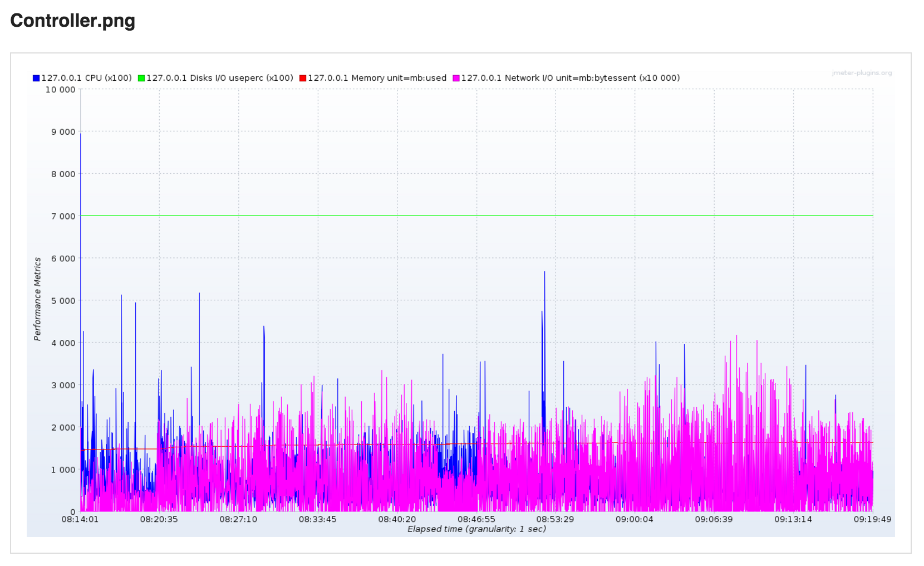The image size is (924, 566).
Task: Click the 2 000 y-axis value
Action: click(63, 427)
